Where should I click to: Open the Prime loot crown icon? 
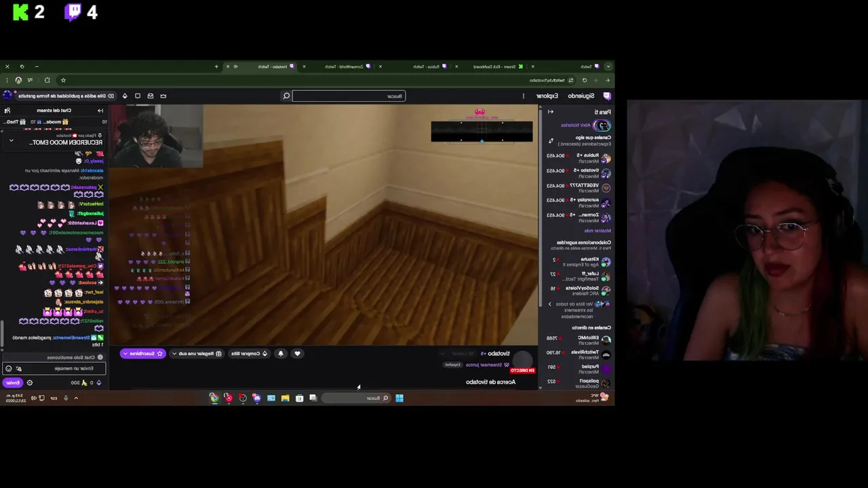click(163, 96)
